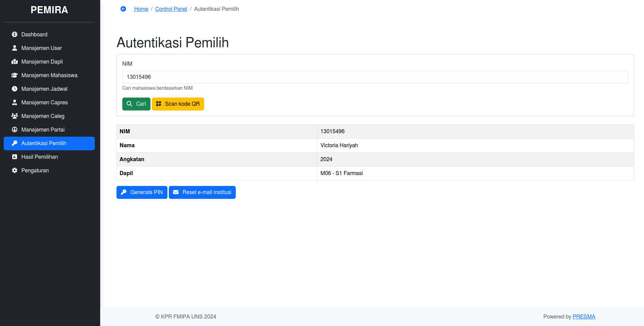Follow the Control Panel breadcrumb link
The image size is (644, 326).
coord(171,9)
